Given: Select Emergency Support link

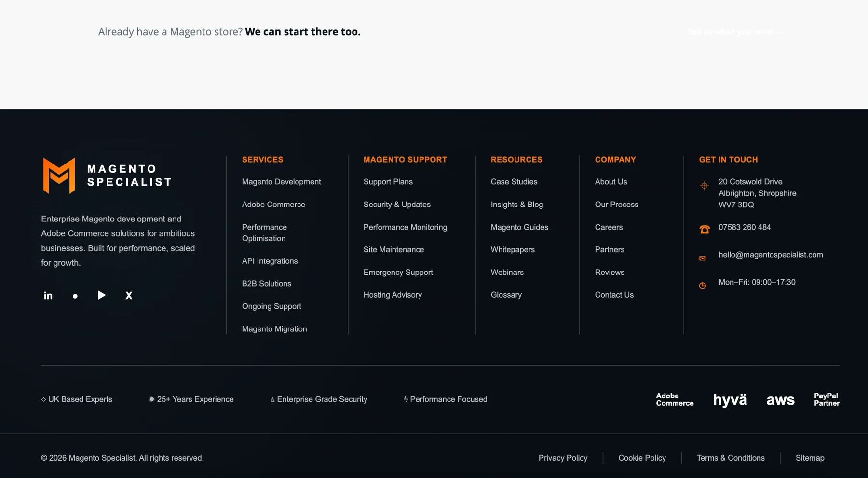Looking at the screenshot, I should [x=398, y=273].
